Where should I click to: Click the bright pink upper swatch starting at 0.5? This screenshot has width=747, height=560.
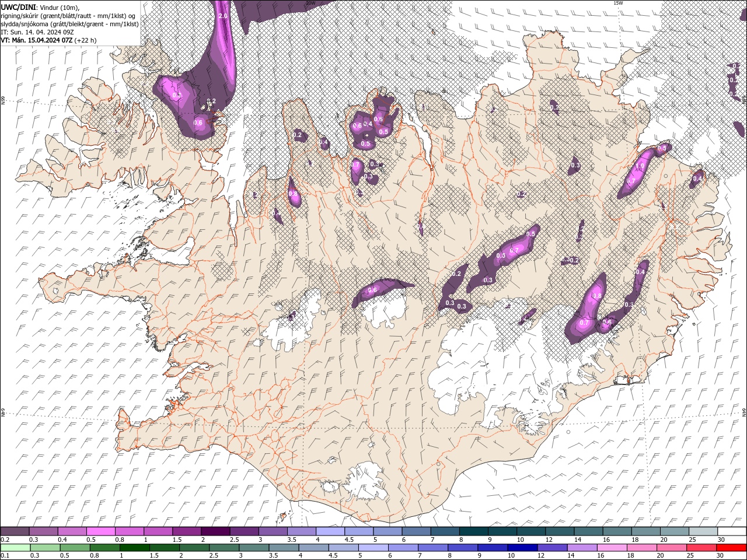[x=100, y=531]
